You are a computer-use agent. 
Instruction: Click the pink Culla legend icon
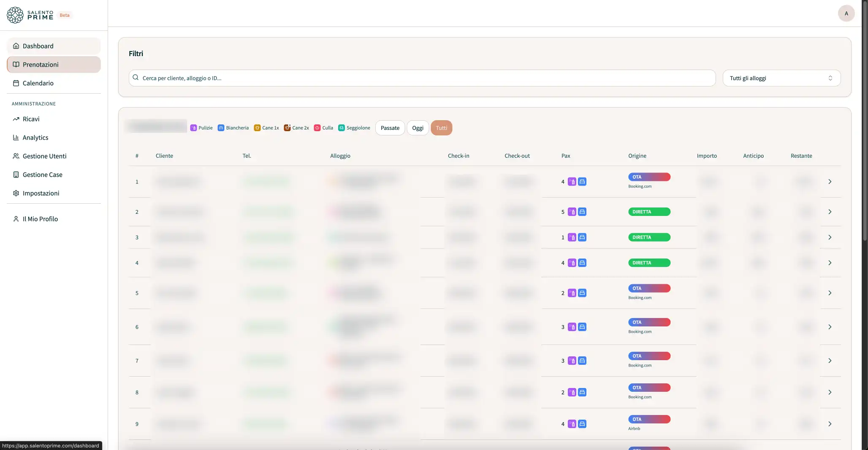[x=317, y=128]
